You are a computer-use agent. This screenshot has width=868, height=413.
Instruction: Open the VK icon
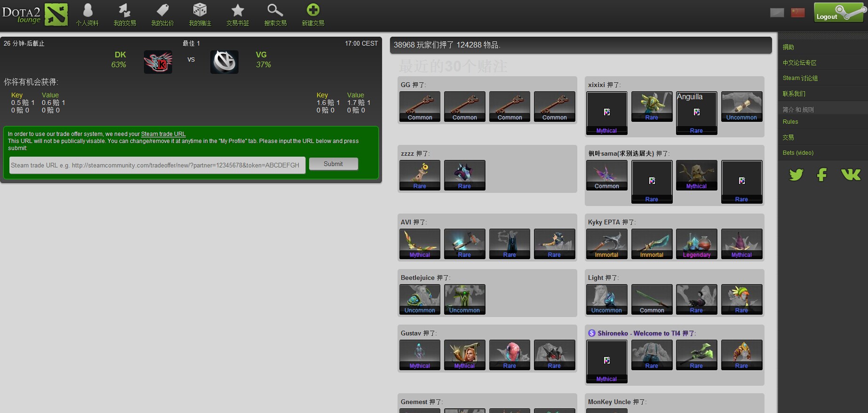pos(851,175)
